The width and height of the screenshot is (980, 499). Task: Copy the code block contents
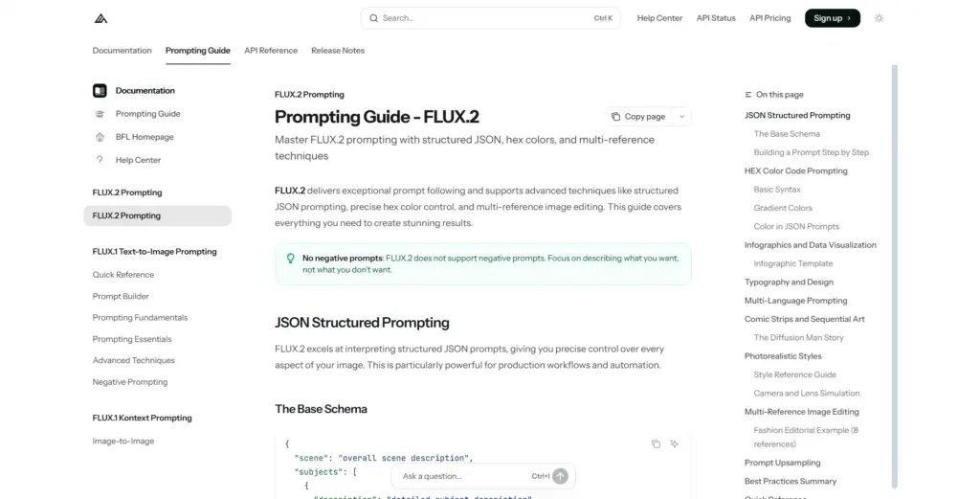click(656, 443)
